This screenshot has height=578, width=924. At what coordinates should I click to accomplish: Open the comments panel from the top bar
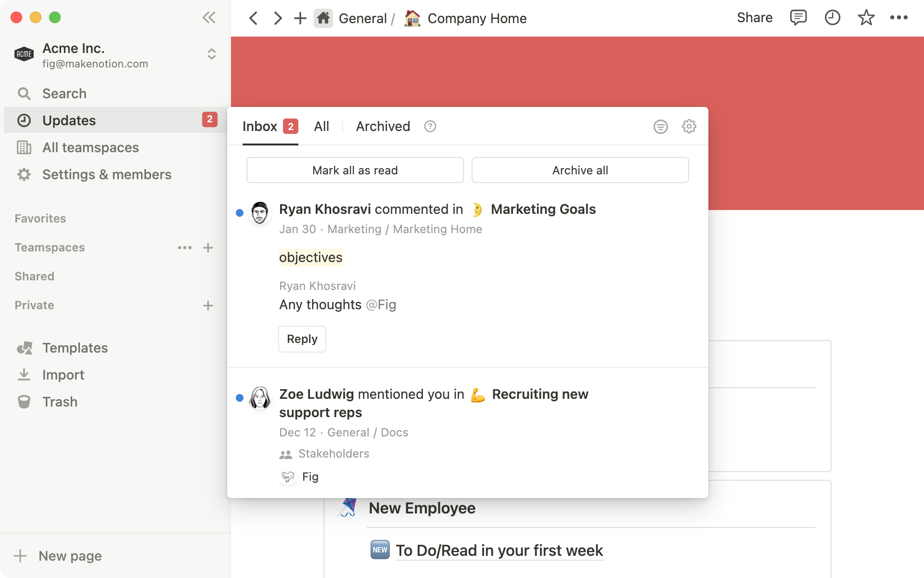tap(798, 18)
